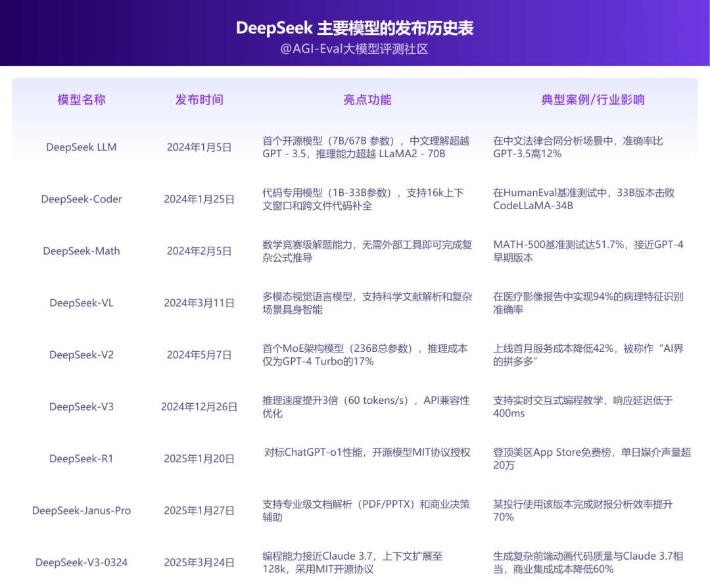The image size is (710, 588).
Task: Click feature text '首个MoE架构模型（236B总参数）'
Action: pos(339,349)
